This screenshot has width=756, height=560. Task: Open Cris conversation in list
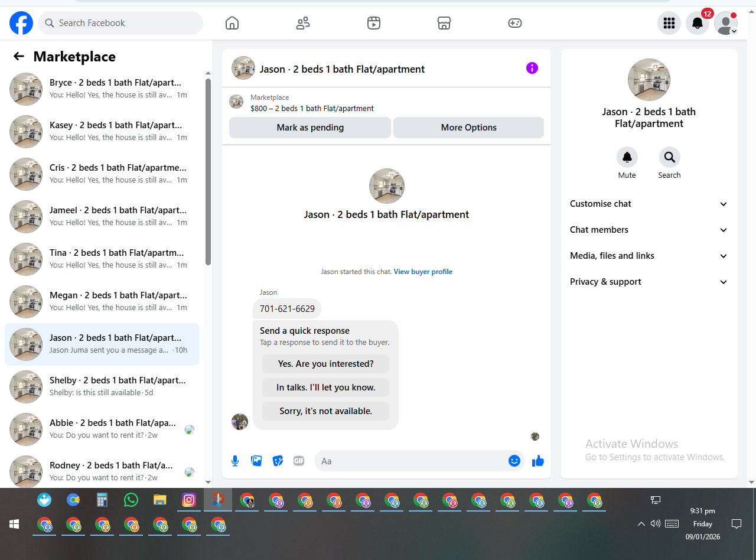102,174
